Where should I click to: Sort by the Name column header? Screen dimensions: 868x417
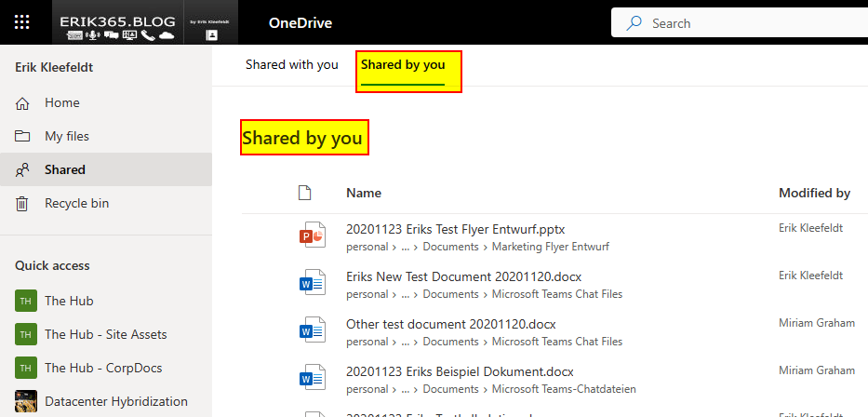tap(364, 193)
